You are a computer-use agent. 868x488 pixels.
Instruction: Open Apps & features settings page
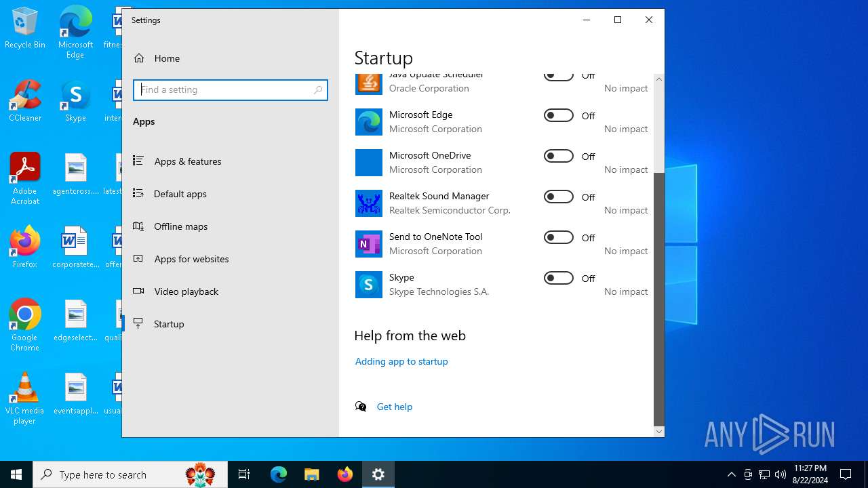point(231,161)
